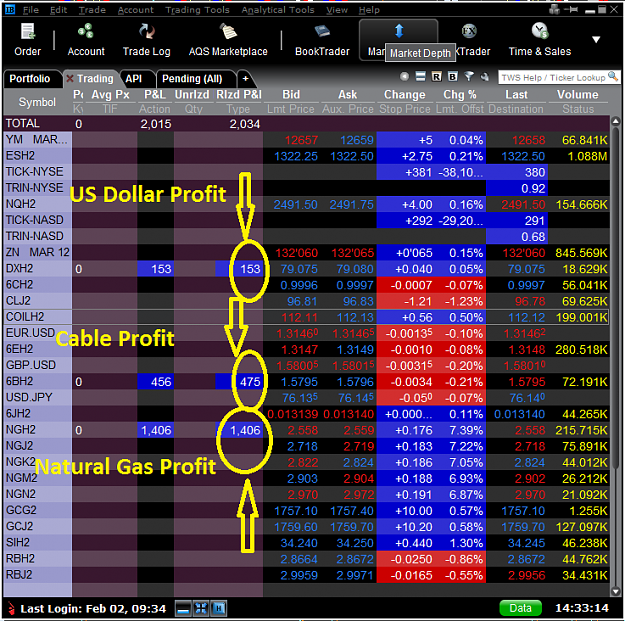Image resolution: width=625 pixels, height=621 pixels.
Task: Open the wrench configure icon
Action: coord(485,77)
